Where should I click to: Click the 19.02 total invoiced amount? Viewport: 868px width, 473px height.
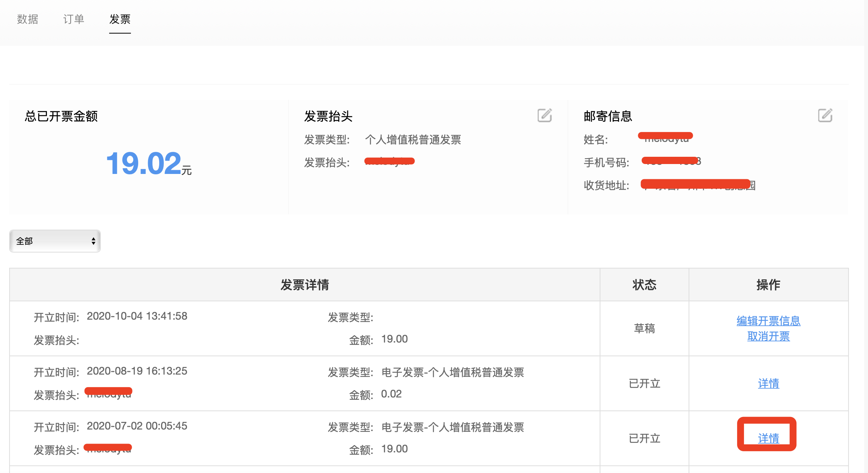144,163
